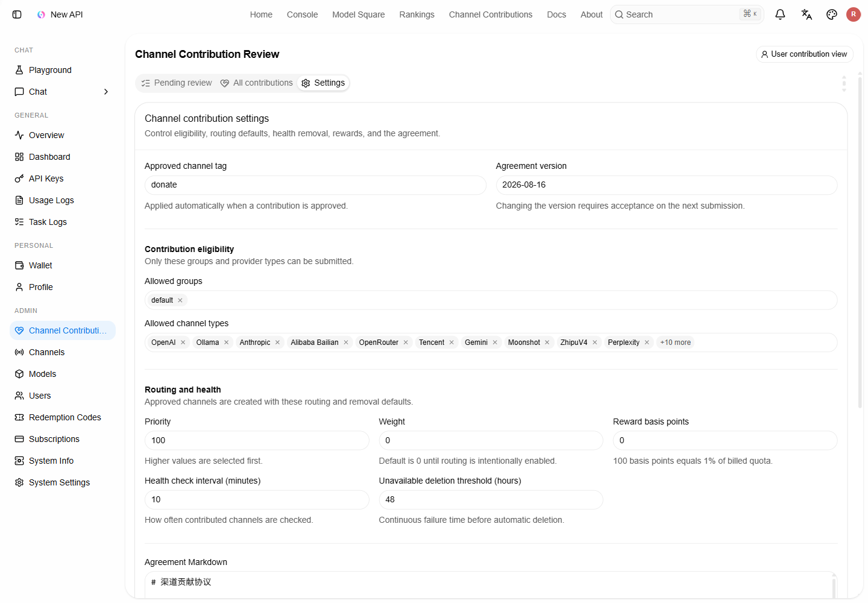
Task: Switch to the Pending review tab
Action: pos(176,83)
